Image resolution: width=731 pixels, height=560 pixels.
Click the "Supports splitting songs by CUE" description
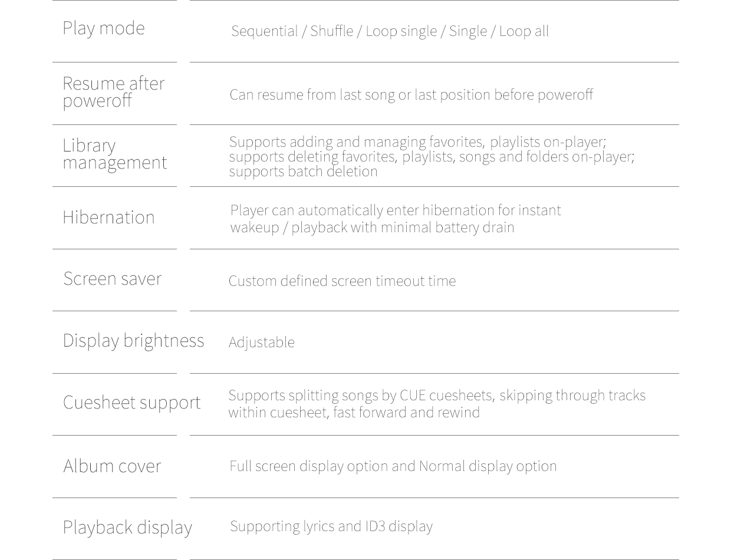[x=436, y=395]
